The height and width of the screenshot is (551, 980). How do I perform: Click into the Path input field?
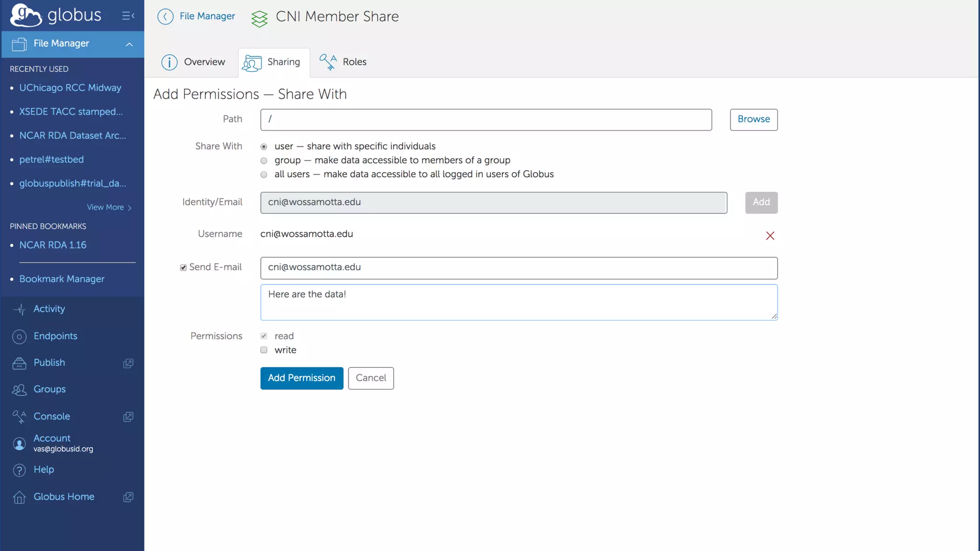point(486,120)
